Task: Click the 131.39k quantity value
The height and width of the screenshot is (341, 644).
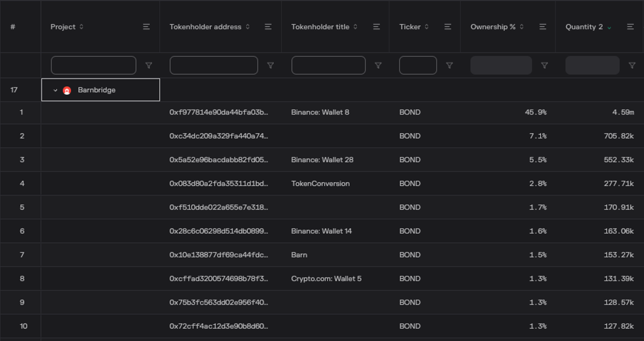Action: (x=619, y=279)
